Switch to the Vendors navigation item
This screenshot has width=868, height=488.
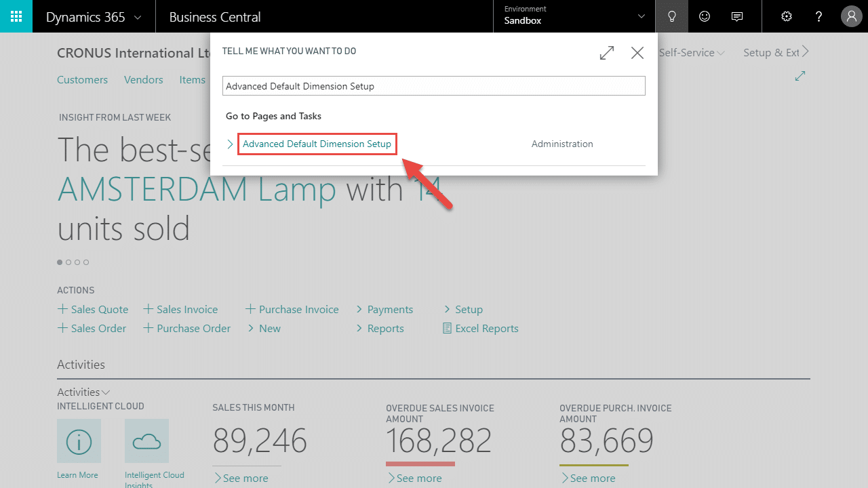click(x=143, y=79)
